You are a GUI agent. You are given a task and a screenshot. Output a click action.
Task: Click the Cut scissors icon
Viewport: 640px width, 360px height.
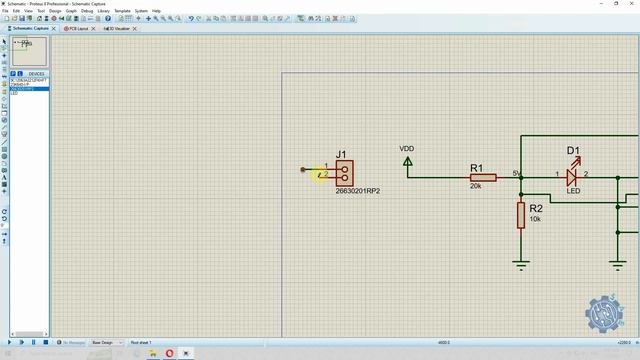click(209, 19)
